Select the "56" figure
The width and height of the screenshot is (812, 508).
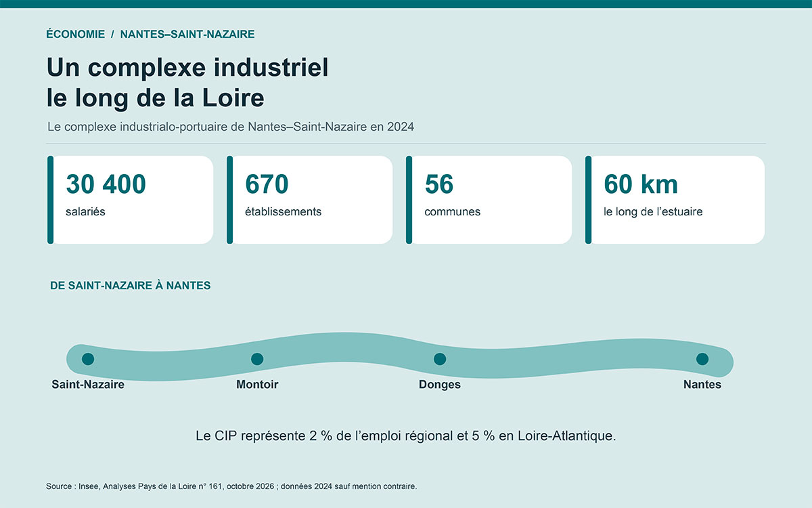tap(439, 184)
